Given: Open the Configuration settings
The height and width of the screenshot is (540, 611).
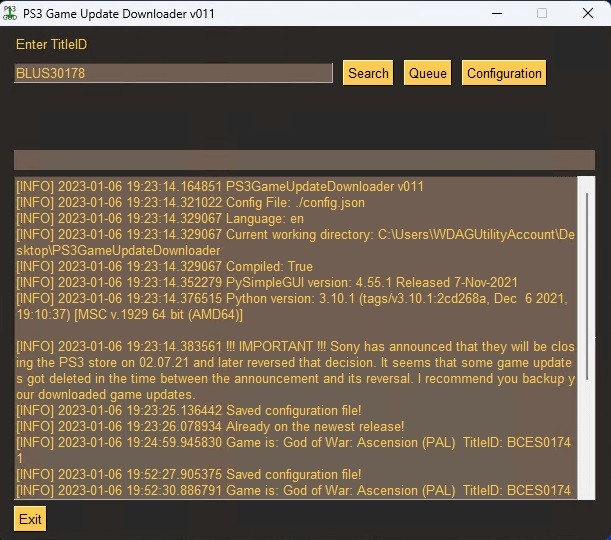Looking at the screenshot, I should (504, 73).
